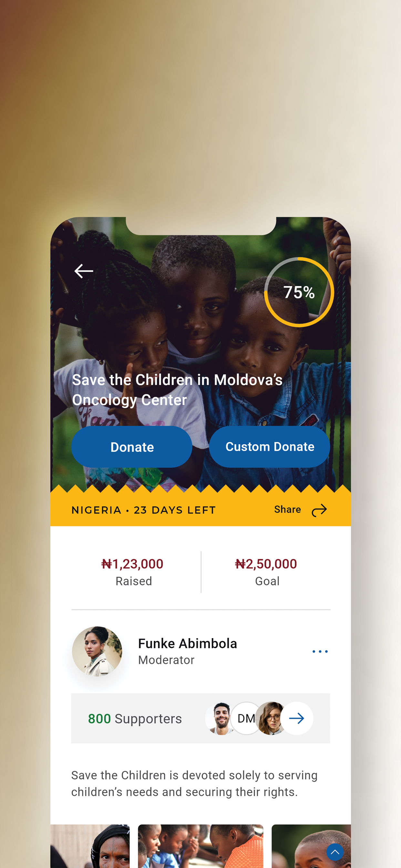Open Funke Abimbola's profile photo
The width and height of the screenshot is (401, 868).
(x=97, y=651)
